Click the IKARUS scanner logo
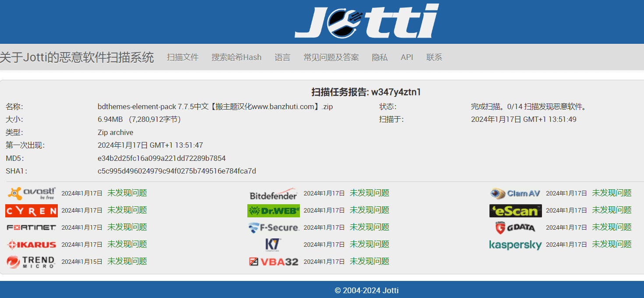The height and width of the screenshot is (298, 644). (32, 245)
